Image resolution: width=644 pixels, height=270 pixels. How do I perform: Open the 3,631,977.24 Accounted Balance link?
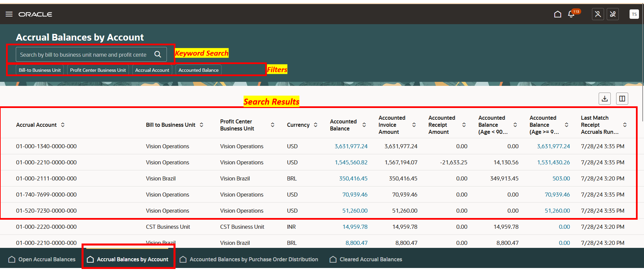351,146
